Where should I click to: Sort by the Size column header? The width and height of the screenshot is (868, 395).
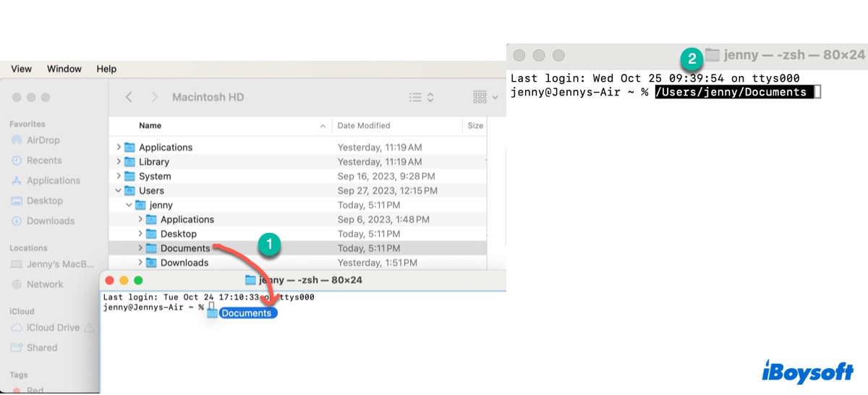pyautogui.click(x=475, y=126)
